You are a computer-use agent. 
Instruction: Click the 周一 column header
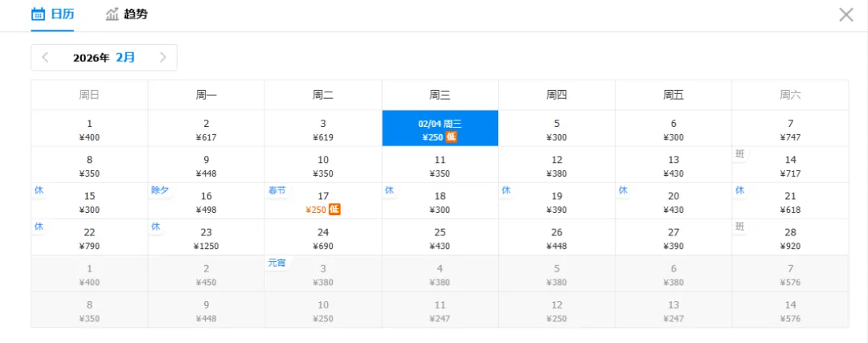click(207, 95)
